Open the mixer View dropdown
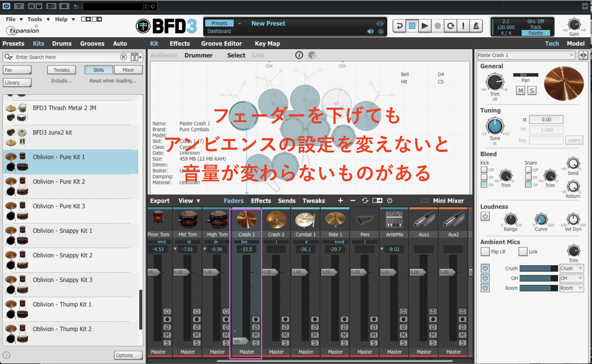The width and height of the screenshot is (592, 364). (x=189, y=200)
